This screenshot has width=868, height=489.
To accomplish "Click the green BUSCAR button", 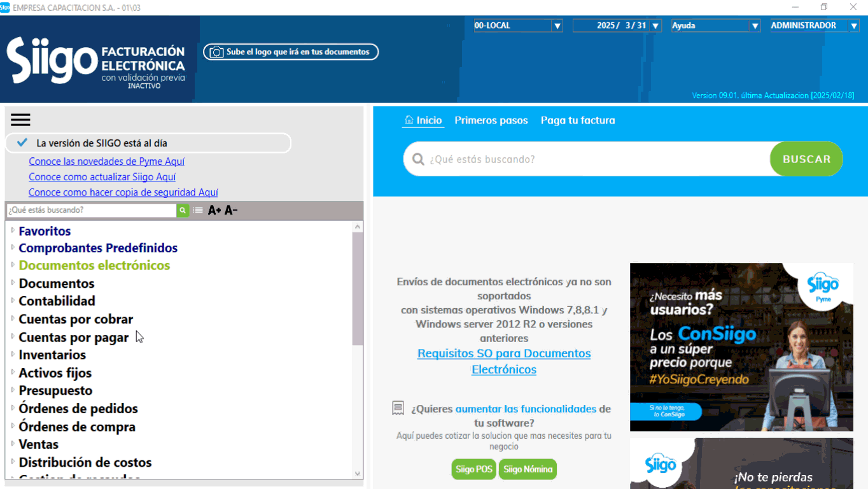I will click(806, 159).
